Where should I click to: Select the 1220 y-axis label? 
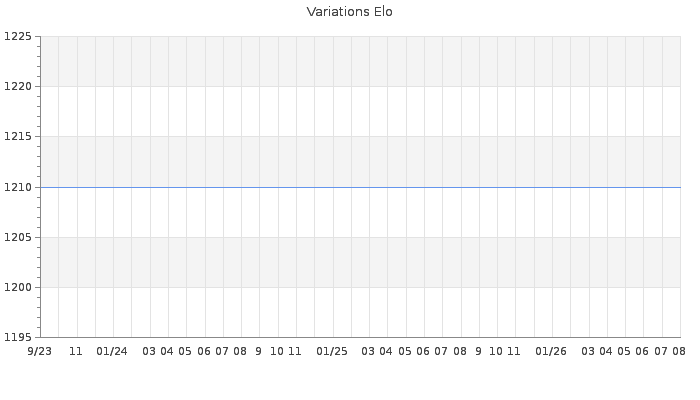pos(18,87)
